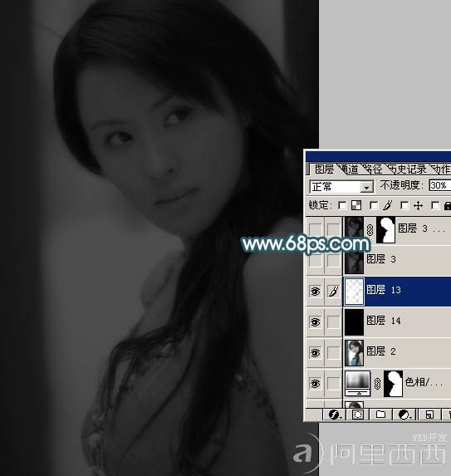Image resolution: width=451 pixels, height=476 pixels.
Task: Click the opacity field showing 30%
Action: pos(439,185)
